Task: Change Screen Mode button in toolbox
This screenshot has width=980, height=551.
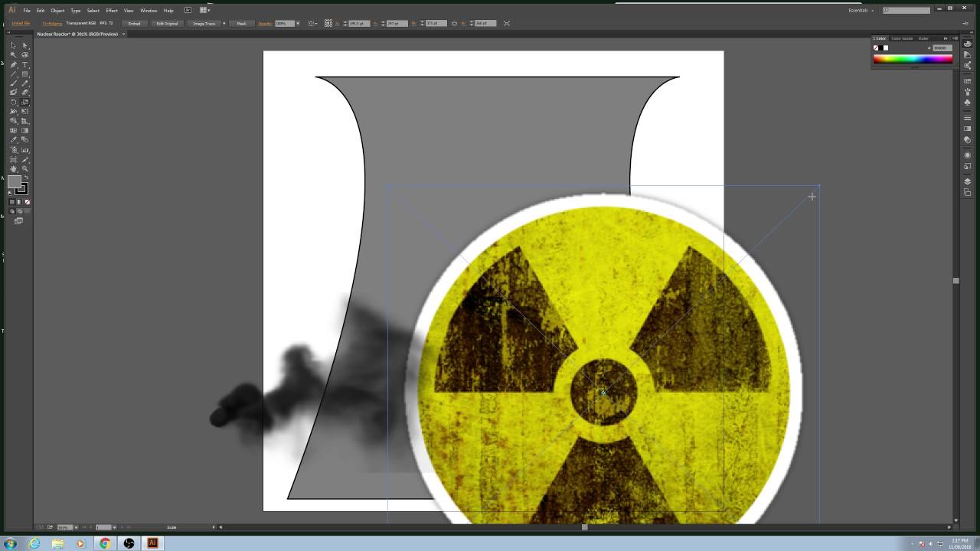Action: tap(18, 221)
